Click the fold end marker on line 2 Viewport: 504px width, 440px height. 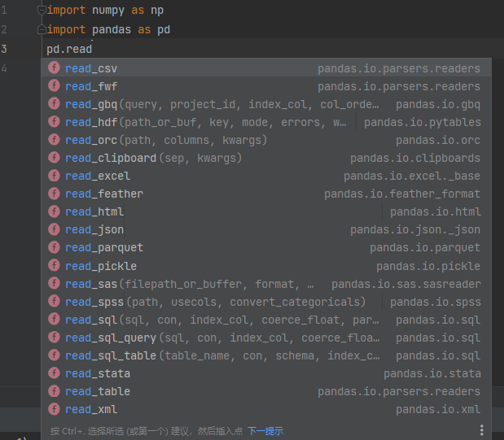click(x=42, y=29)
